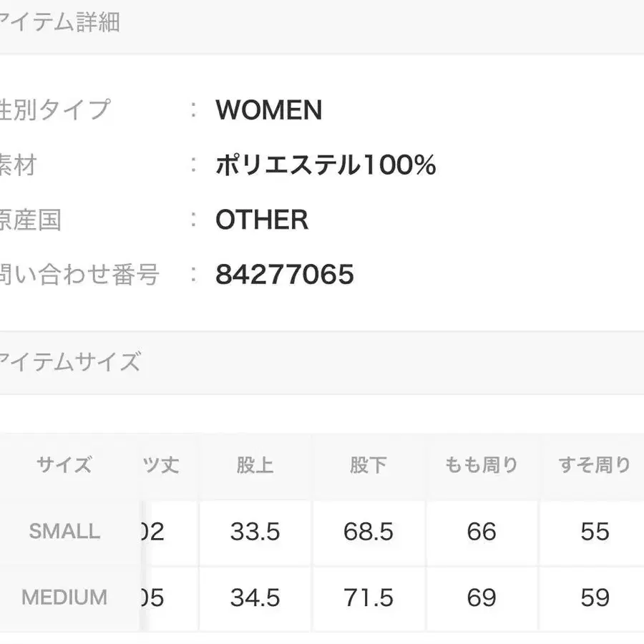The image size is (644, 644).
Task: Click the OTHER country of origin value
Action: coord(262,220)
